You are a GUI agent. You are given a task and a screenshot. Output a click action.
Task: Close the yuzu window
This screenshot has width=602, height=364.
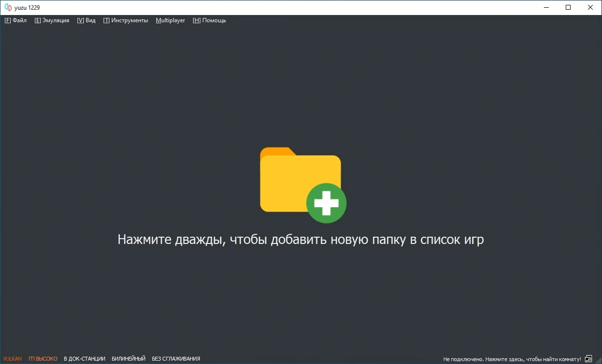pyautogui.click(x=590, y=7)
